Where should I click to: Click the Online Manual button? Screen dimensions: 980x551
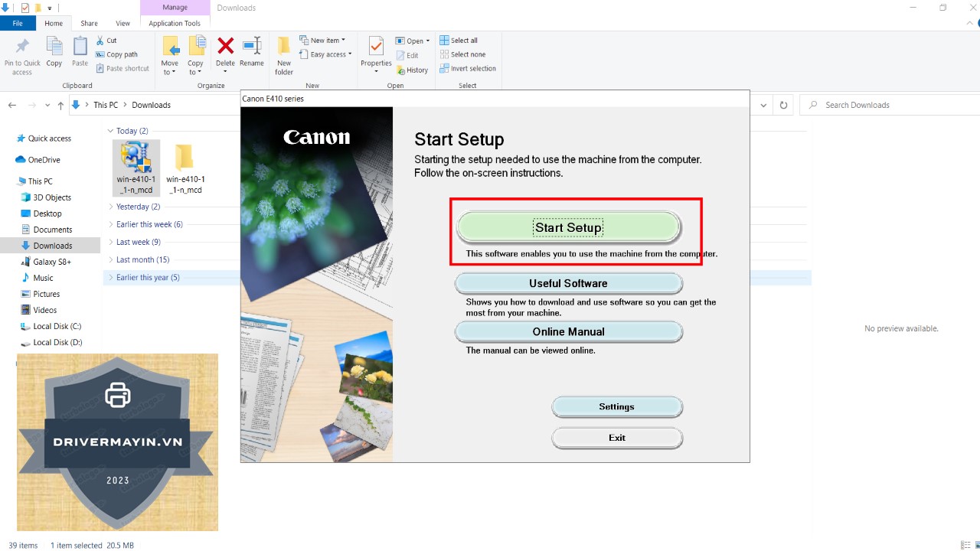click(x=568, y=331)
